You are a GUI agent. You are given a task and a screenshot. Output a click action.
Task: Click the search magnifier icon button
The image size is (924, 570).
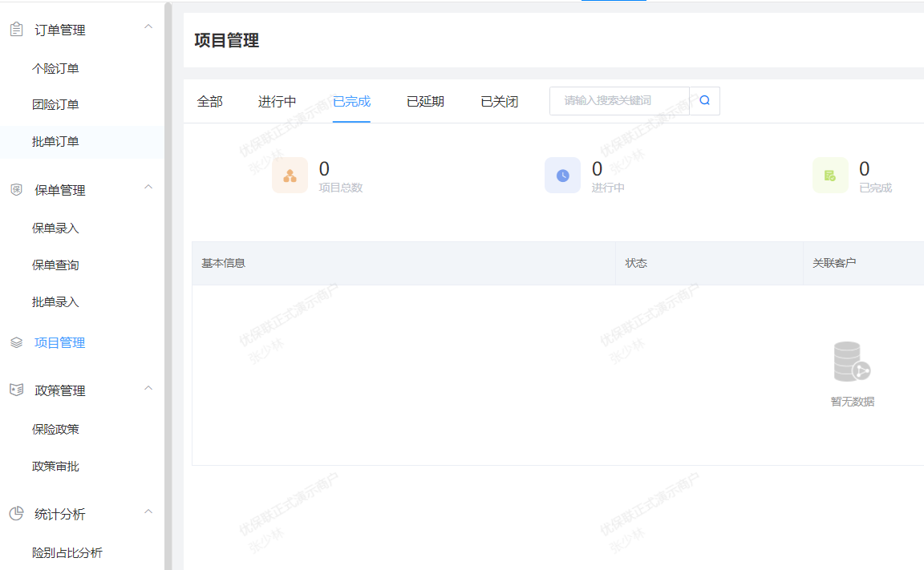(x=705, y=101)
